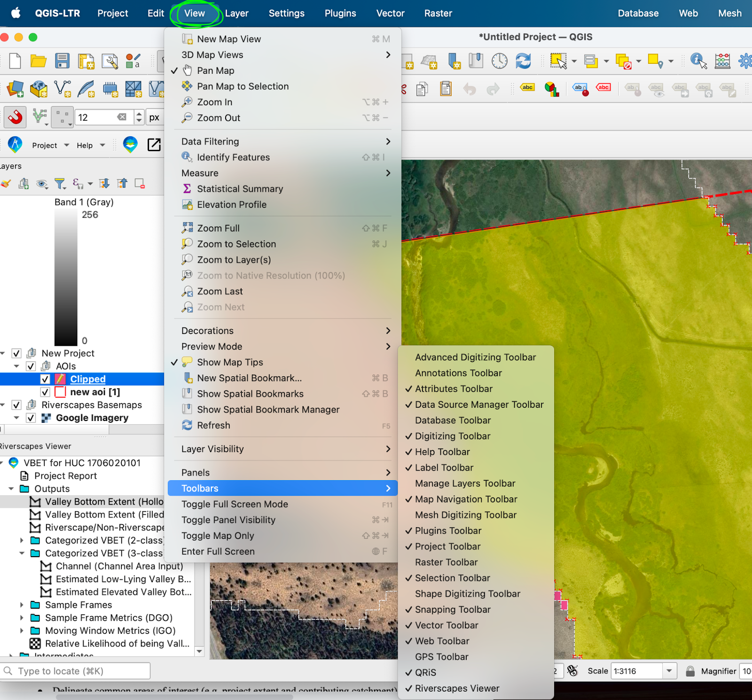Image resolution: width=752 pixels, height=700 pixels.
Task: Open the QRiS Help dropdown
Action: [91, 145]
